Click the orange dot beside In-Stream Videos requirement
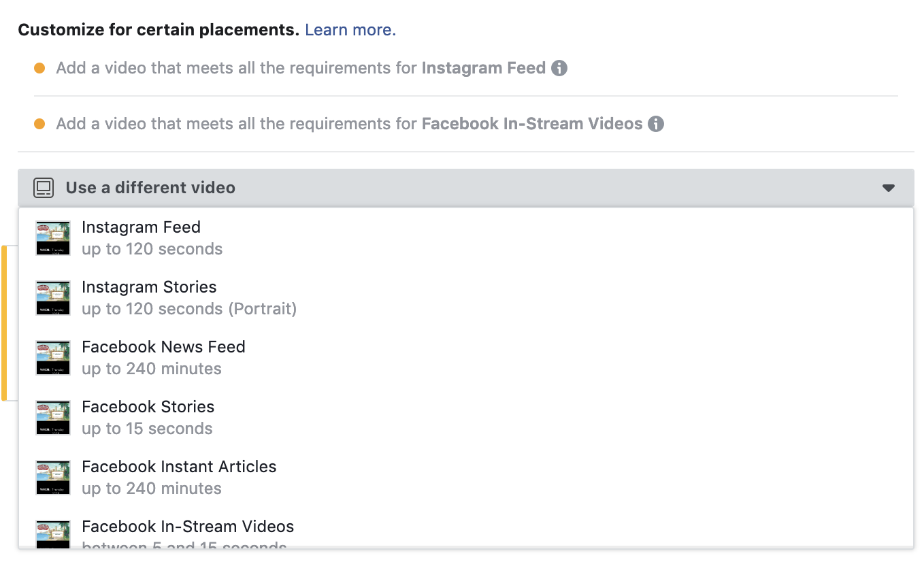This screenshot has height=562, width=924. coord(39,124)
